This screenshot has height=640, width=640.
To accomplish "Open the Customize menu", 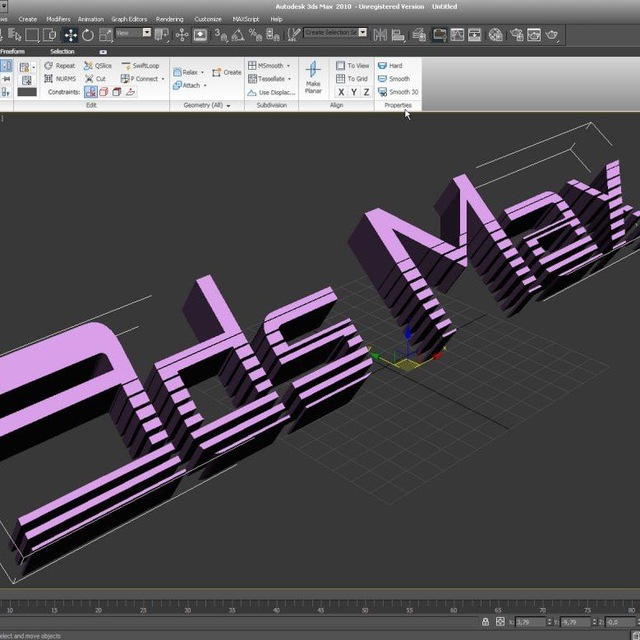I will click(x=208, y=19).
